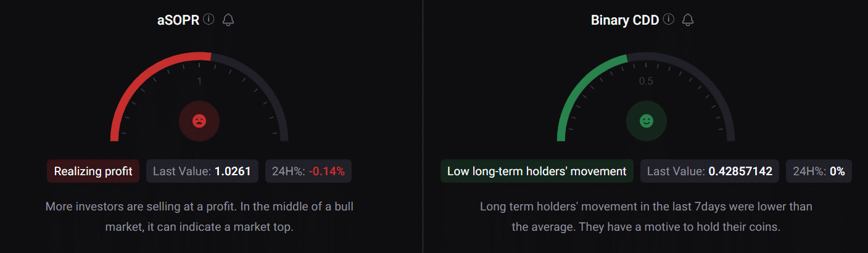Click the Binary CDD 24H% 0% box
868x253 pixels.
point(819,171)
